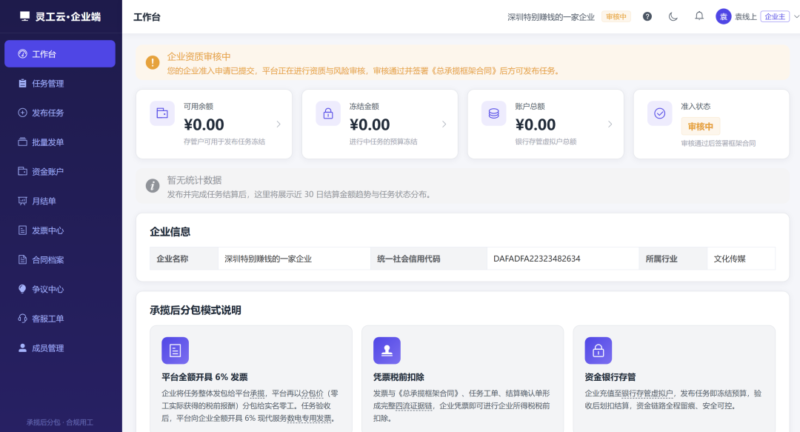Click the 资金银行存管 card title
800x432 pixels.
click(610, 377)
